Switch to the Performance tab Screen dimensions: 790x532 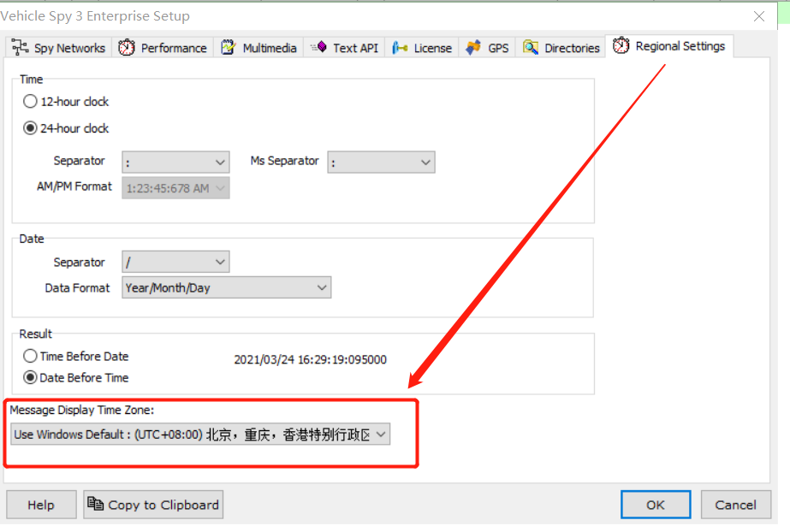(163, 48)
